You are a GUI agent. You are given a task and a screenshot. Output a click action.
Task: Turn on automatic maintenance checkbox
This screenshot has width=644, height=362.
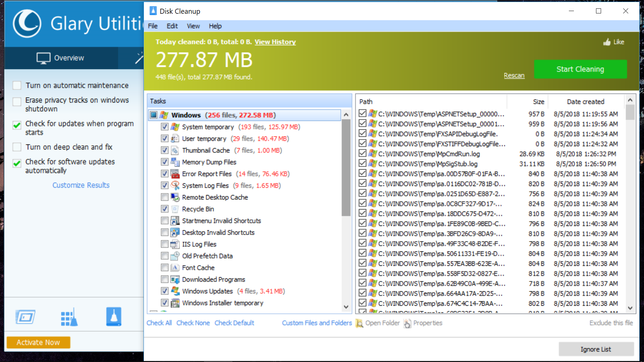pos(17,85)
